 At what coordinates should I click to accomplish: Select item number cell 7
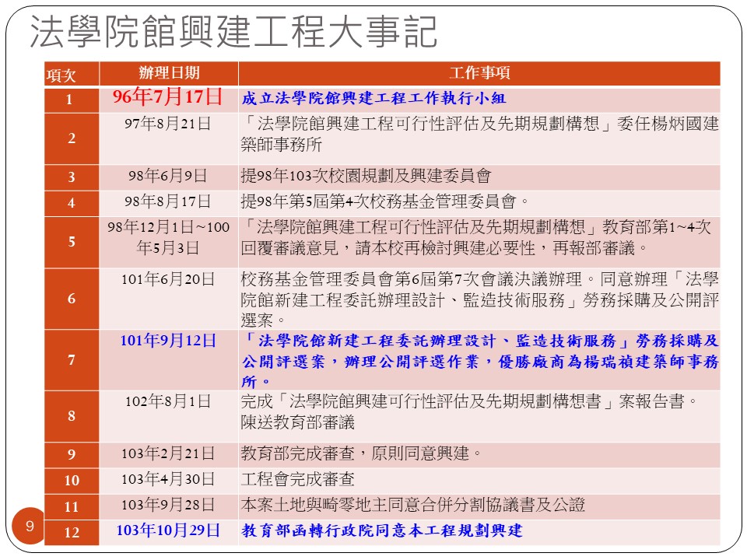(72, 360)
